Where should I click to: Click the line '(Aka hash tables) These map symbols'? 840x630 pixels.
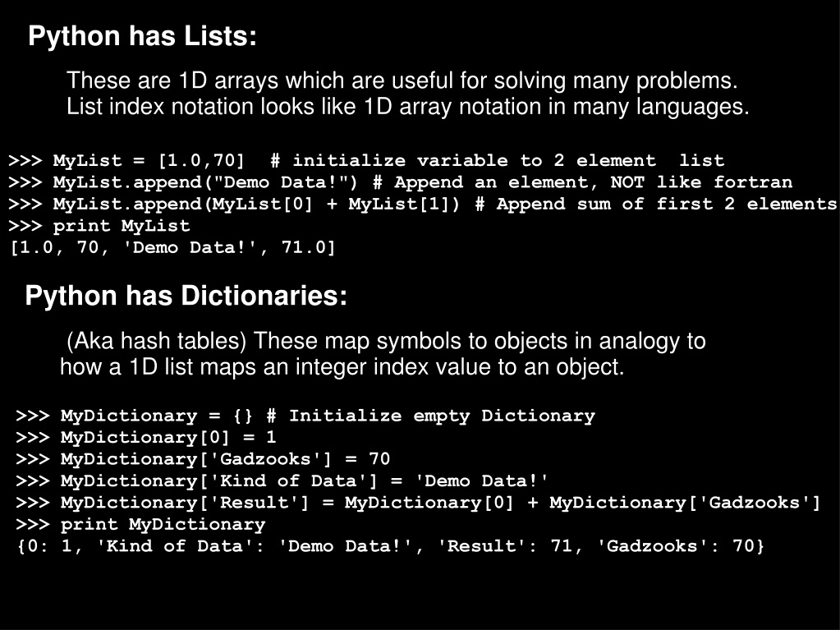(386, 341)
